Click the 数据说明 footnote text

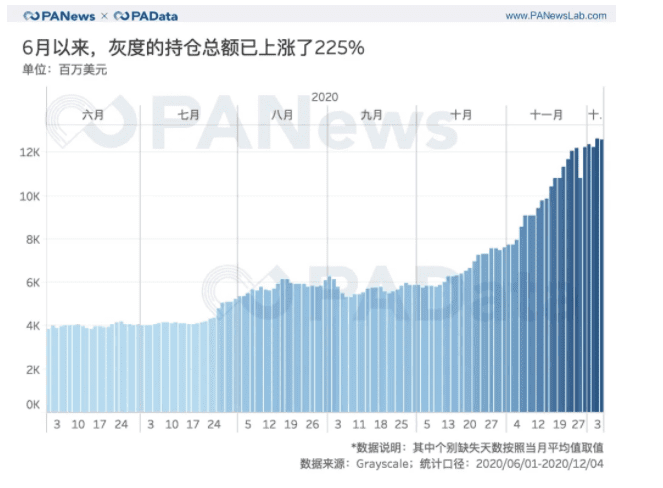coord(477,447)
